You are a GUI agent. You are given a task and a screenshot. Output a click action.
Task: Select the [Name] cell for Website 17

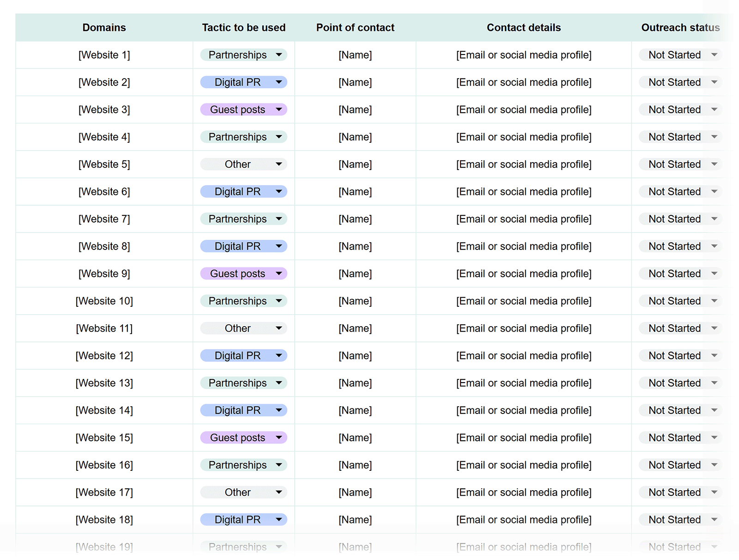click(355, 492)
